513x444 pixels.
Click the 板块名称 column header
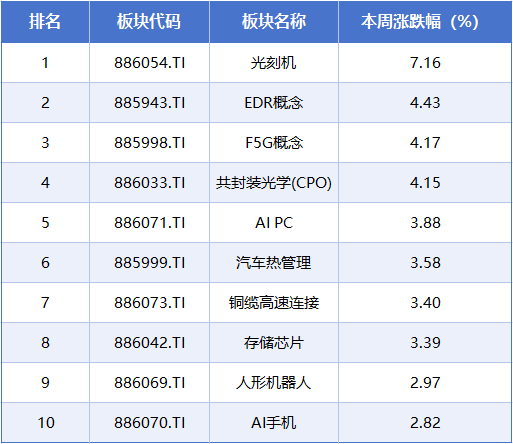coord(274,22)
